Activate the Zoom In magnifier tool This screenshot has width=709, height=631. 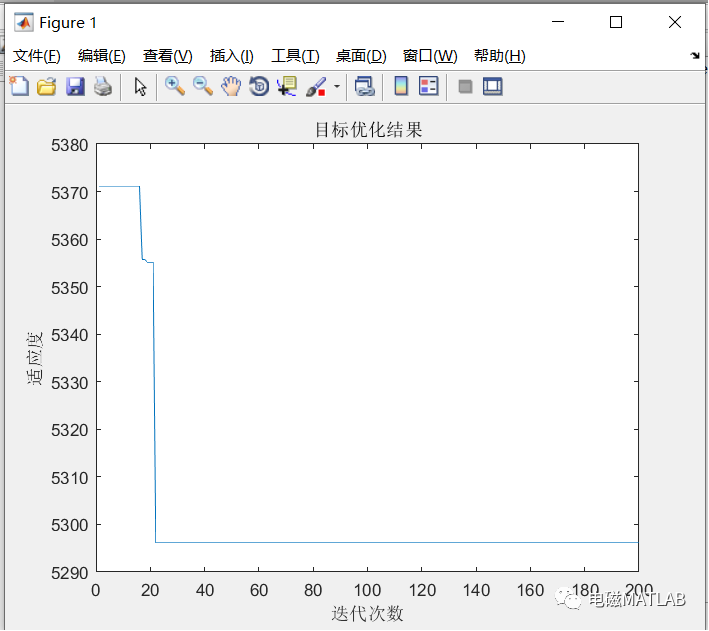(175, 86)
